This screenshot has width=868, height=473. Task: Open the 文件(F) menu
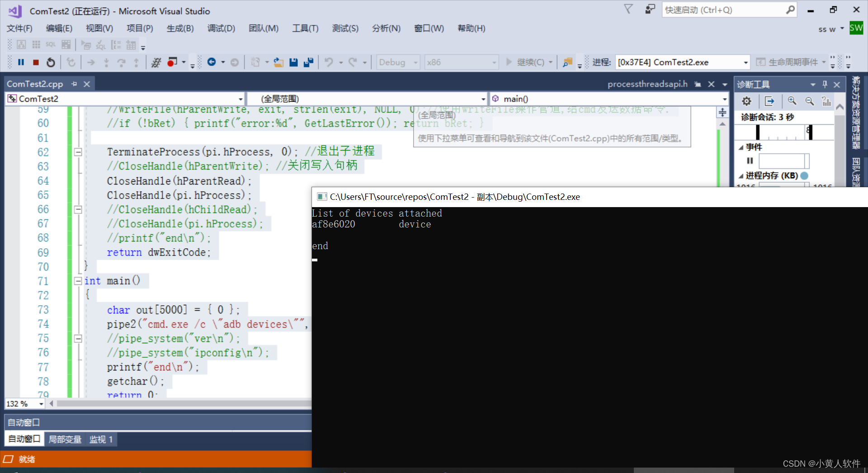pyautogui.click(x=19, y=28)
